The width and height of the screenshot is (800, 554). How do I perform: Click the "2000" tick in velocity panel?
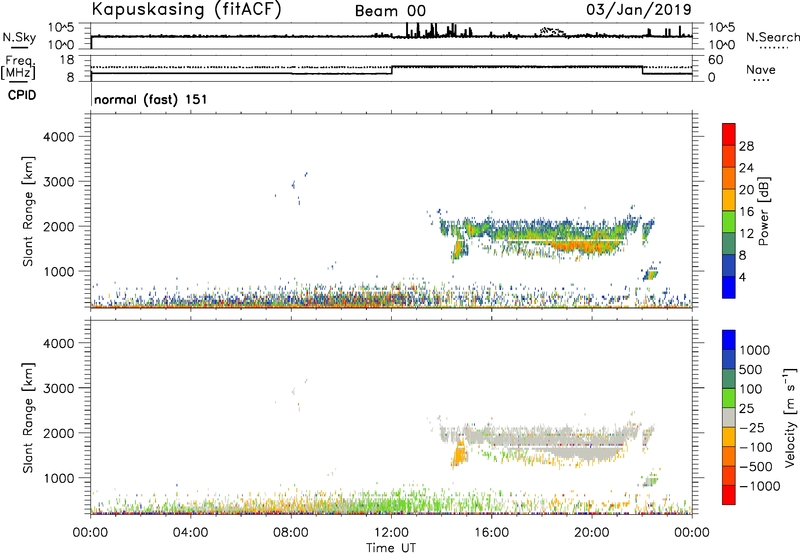(58, 433)
